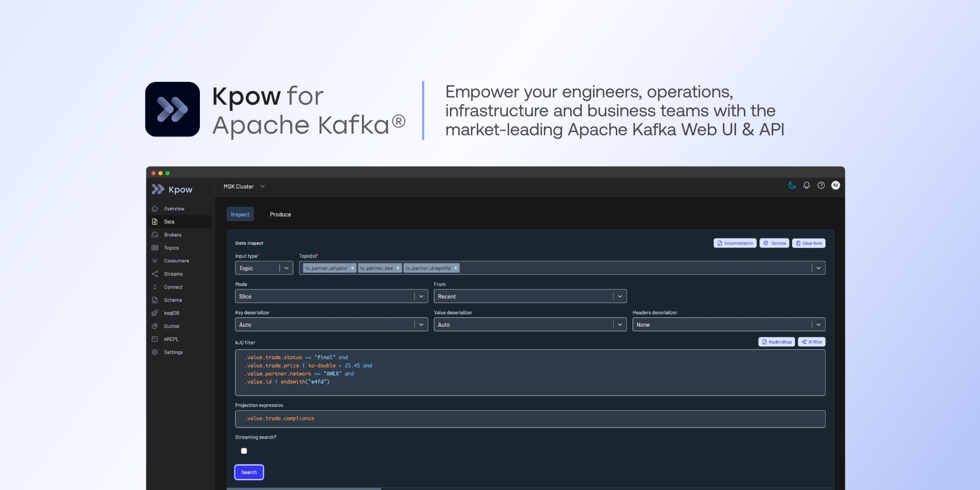Open kREPL in sidebar
This screenshot has height=490, width=980.
[x=171, y=339]
